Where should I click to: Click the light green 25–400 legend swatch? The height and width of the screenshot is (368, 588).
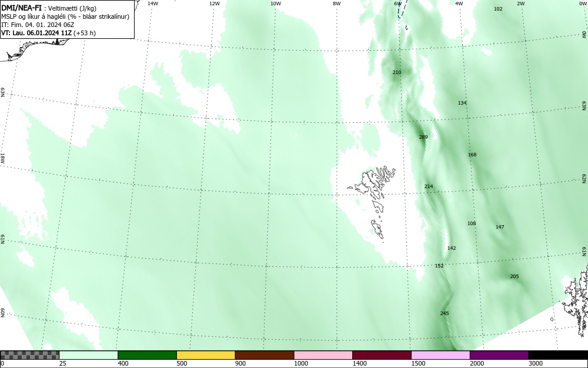pyautogui.click(x=89, y=355)
